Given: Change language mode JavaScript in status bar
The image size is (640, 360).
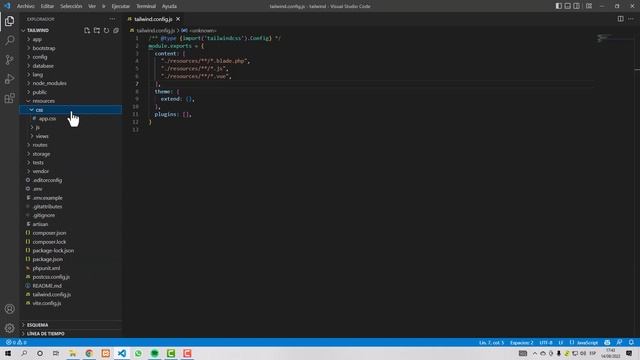Looking at the screenshot, I should [x=587, y=342].
